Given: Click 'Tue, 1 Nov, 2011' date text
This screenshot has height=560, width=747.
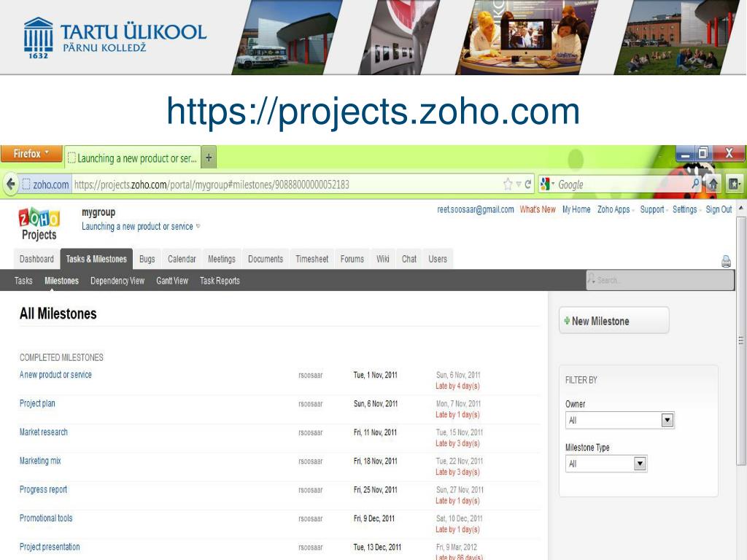Looking at the screenshot, I should (x=375, y=375).
